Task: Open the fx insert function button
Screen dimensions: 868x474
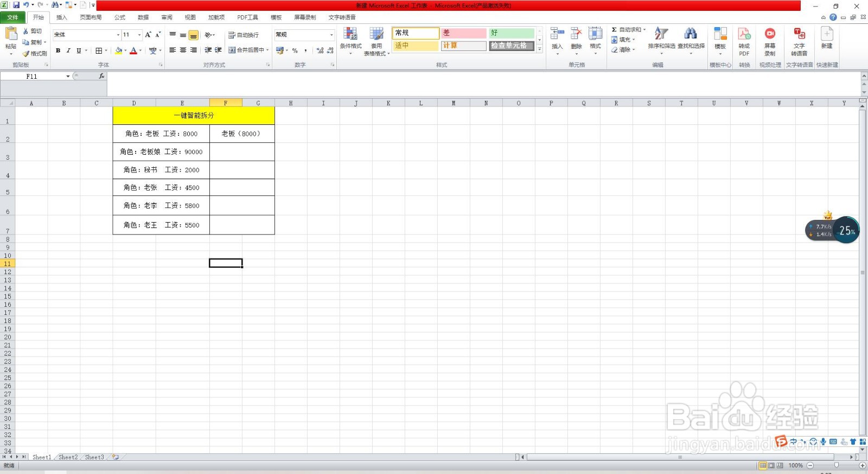Action: [x=101, y=76]
